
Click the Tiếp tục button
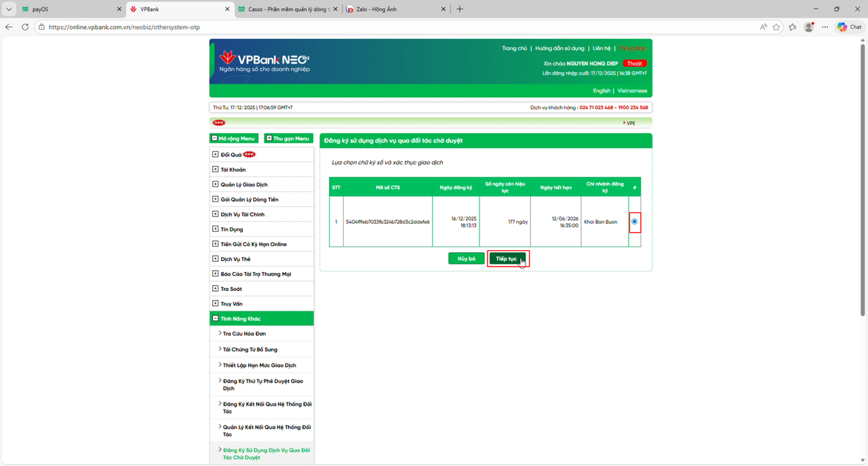pyautogui.click(x=508, y=258)
